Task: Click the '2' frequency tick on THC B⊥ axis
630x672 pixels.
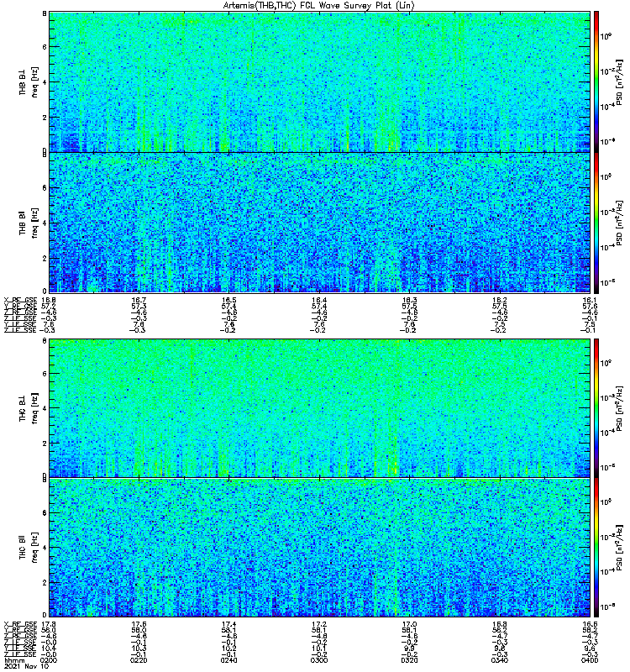Action: [45, 444]
